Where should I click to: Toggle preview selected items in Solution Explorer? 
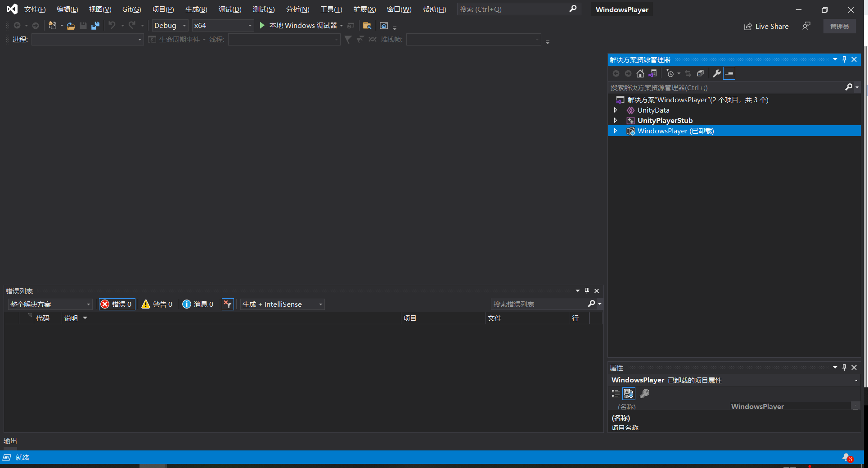[729, 73]
